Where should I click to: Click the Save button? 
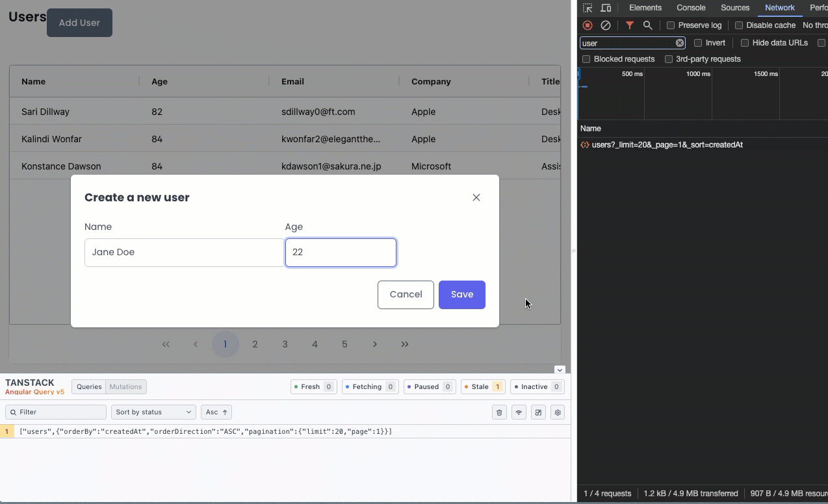point(461,295)
